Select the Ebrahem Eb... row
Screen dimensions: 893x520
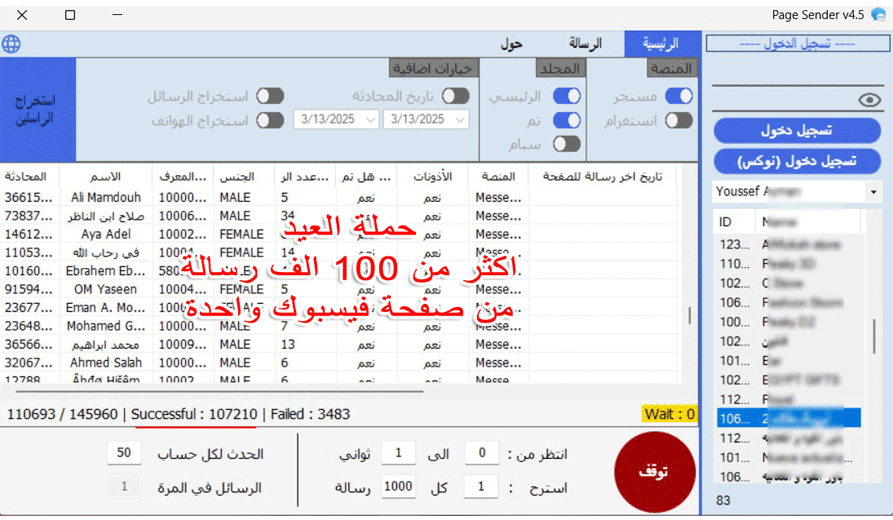click(339, 271)
